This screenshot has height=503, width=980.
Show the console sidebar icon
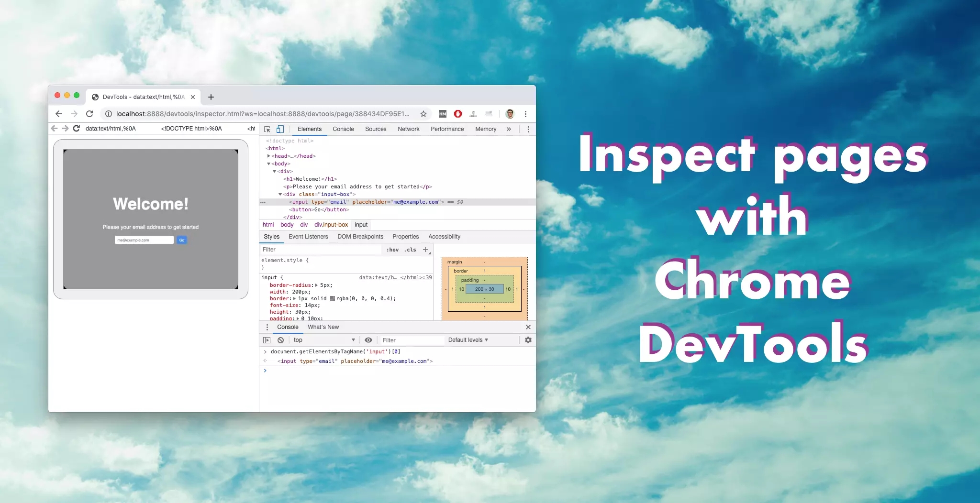coord(267,340)
